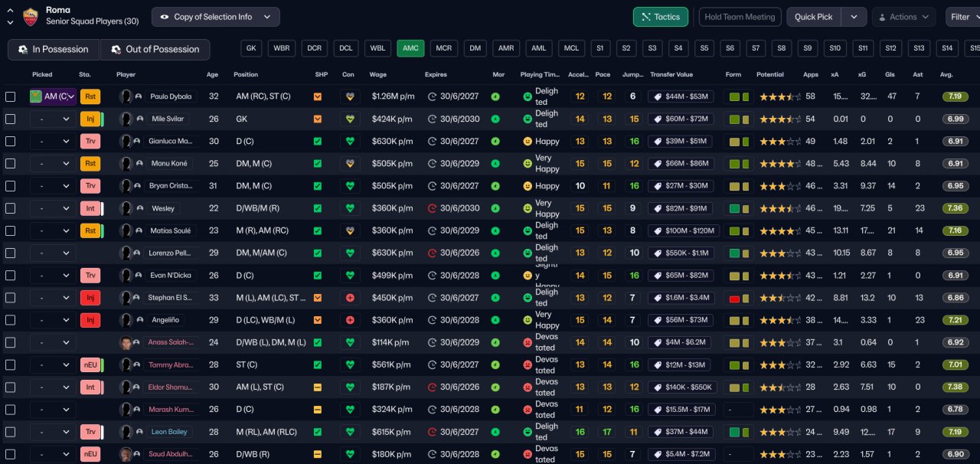
Task: Tick the checkbox for Angeliño
Action: 10,320
